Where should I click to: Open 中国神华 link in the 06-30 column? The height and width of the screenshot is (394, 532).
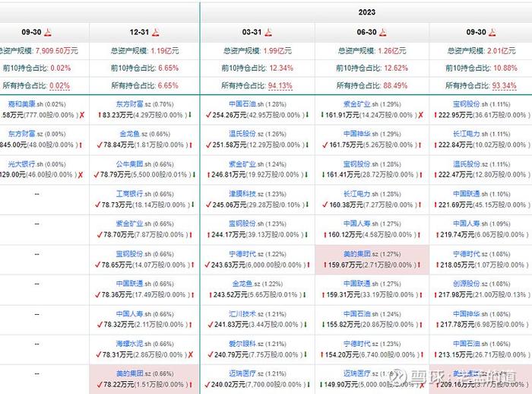pyautogui.click(x=357, y=134)
